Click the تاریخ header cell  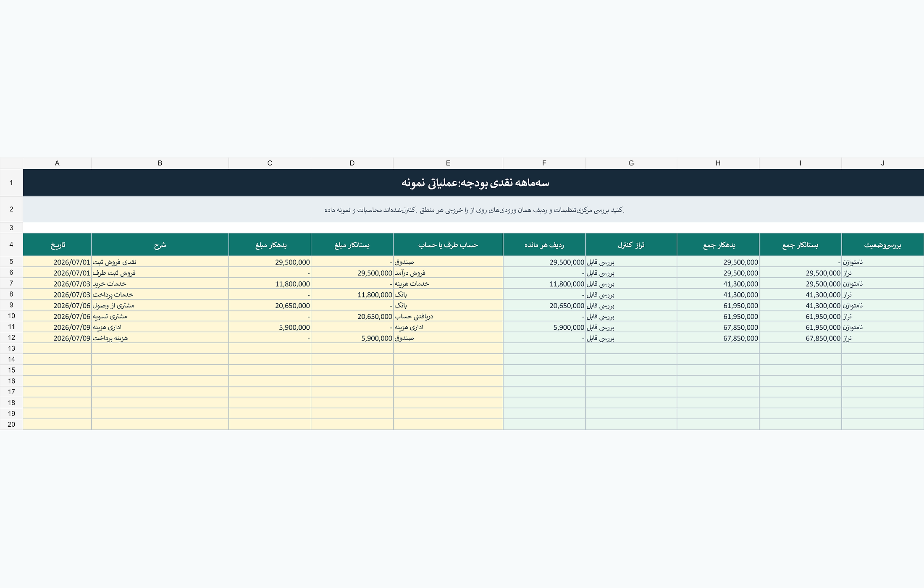(x=57, y=244)
